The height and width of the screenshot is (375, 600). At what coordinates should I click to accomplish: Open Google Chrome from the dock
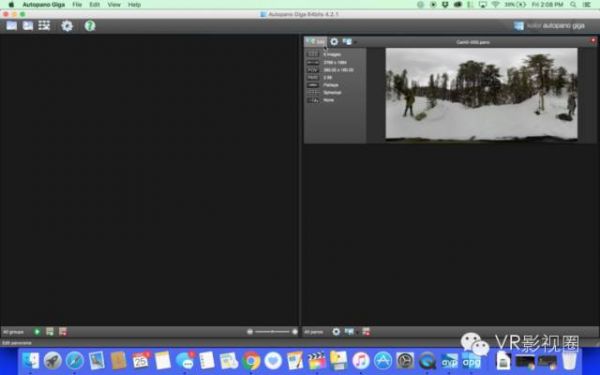point(251,360)
